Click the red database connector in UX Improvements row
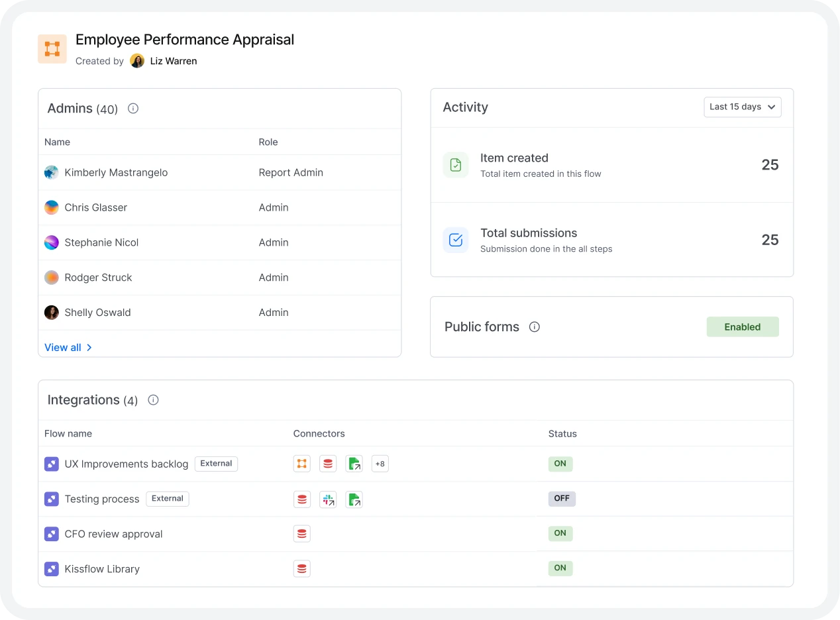Screen dimensions: 840x620 (x=328, y=464)
